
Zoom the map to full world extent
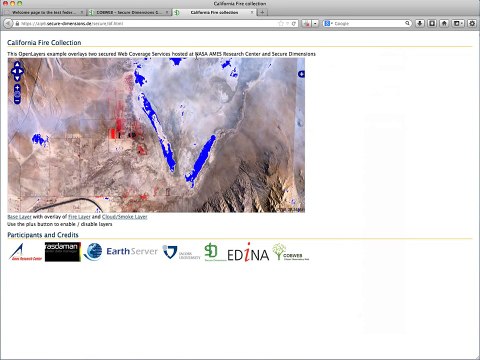pyautogui.click(x=17, y=94)
